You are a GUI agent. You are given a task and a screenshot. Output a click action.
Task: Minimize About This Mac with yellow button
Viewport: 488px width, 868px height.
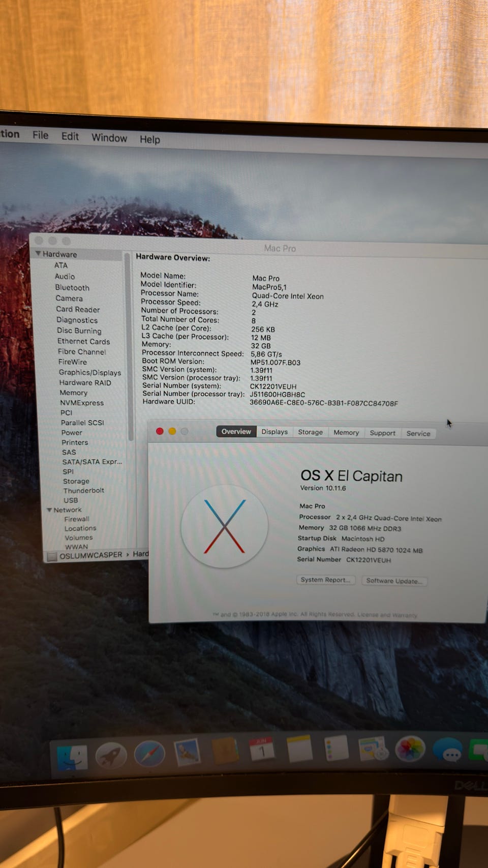click(x=172, y=431)
